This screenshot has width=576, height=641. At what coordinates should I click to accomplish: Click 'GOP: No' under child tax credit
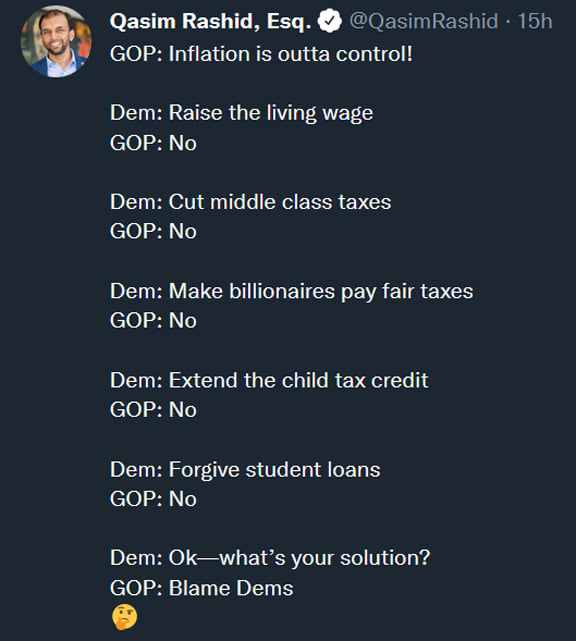[153, 410]
